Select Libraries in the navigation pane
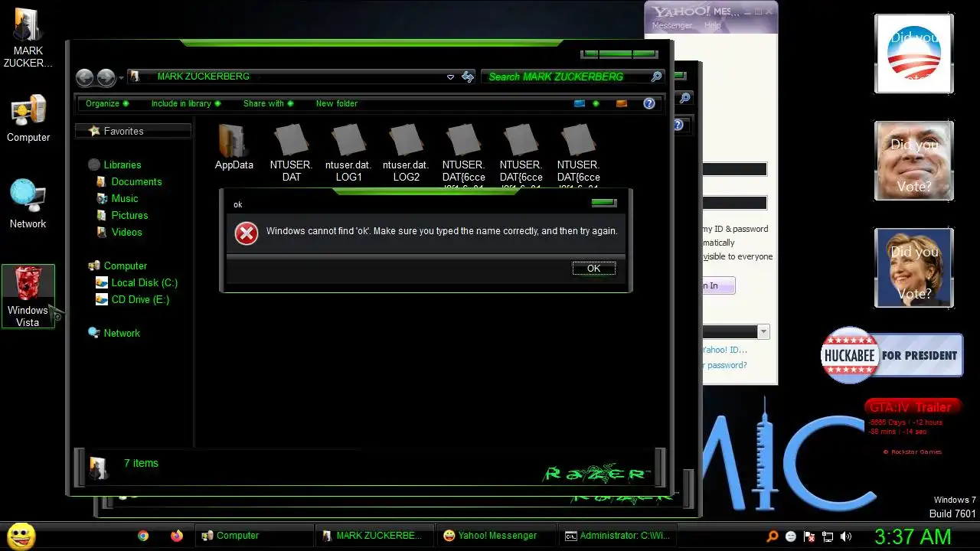 click(114, 165)
